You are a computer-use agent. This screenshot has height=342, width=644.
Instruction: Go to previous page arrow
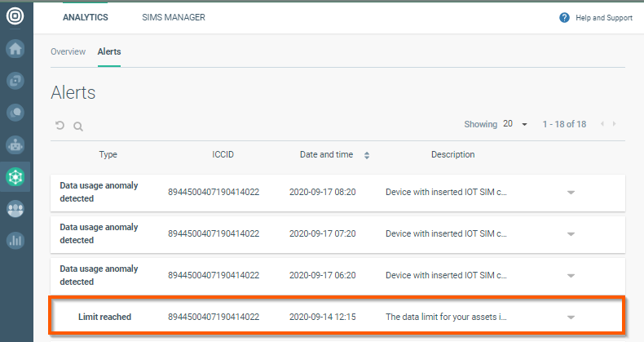pyautogui.click(x=602, y=124)
